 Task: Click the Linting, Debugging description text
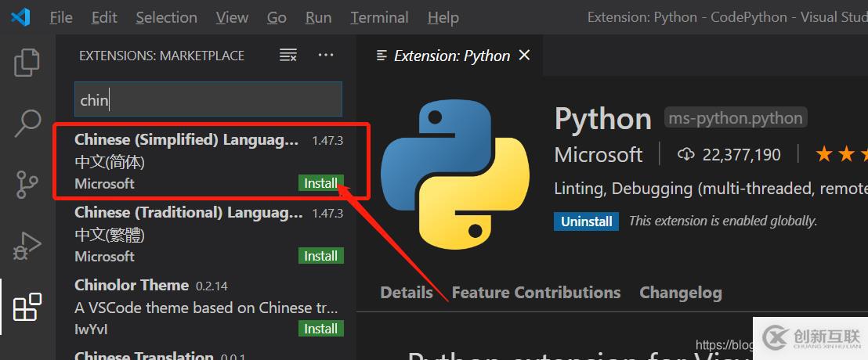tap(711, 189)
